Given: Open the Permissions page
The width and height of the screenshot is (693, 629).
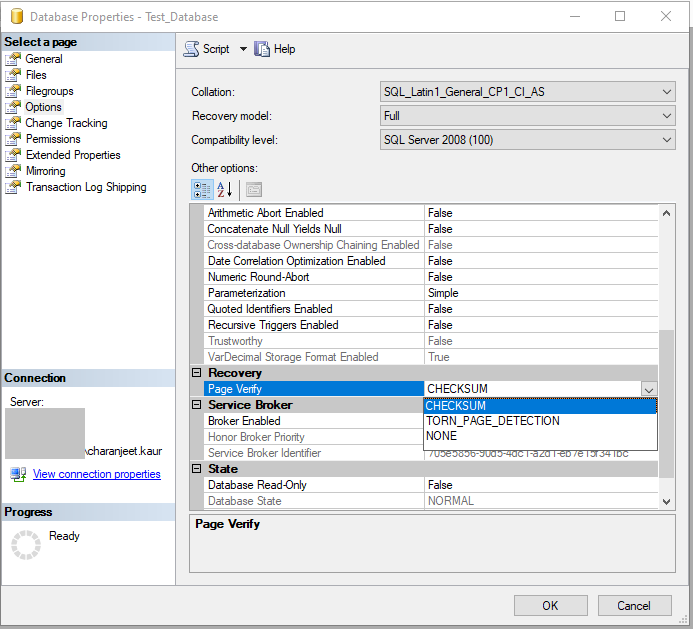Looking at the screenshot, I should [x=53, y=139].
